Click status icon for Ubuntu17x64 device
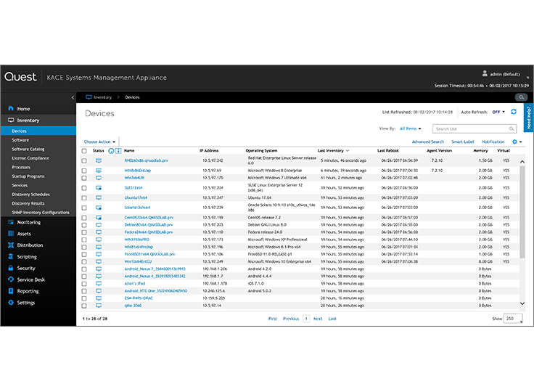534x392 pixels. (99, 197)
